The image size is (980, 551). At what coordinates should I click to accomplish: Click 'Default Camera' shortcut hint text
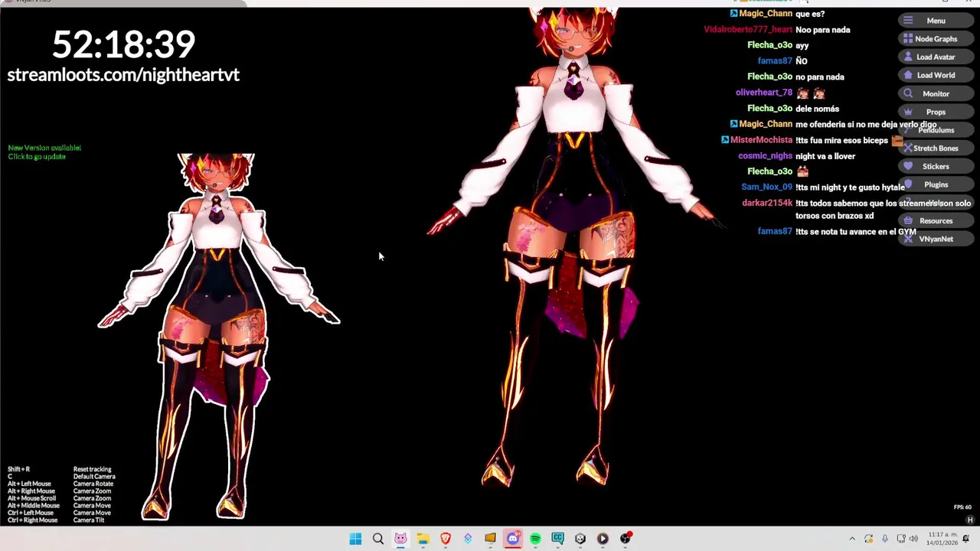94,477
